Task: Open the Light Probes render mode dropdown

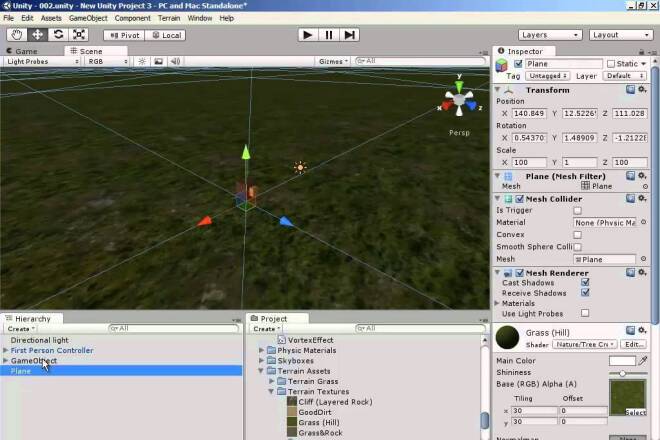Action: click(x=42, y=61)
